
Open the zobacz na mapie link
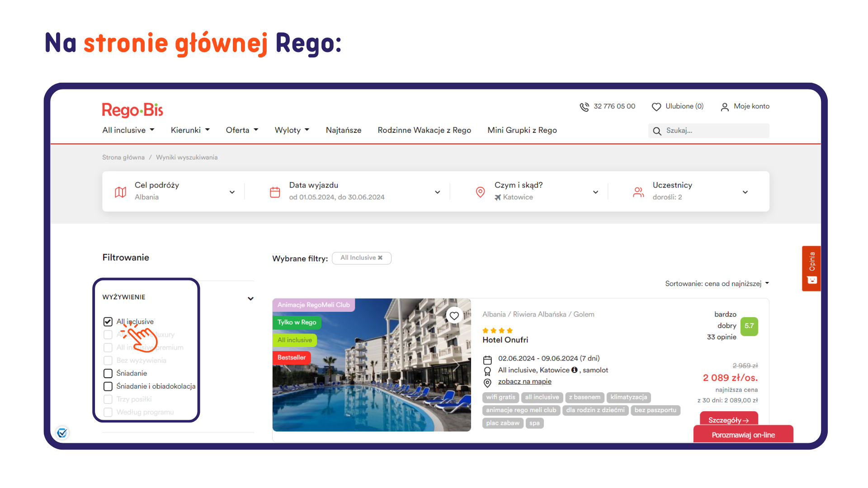tap(525, 381)
